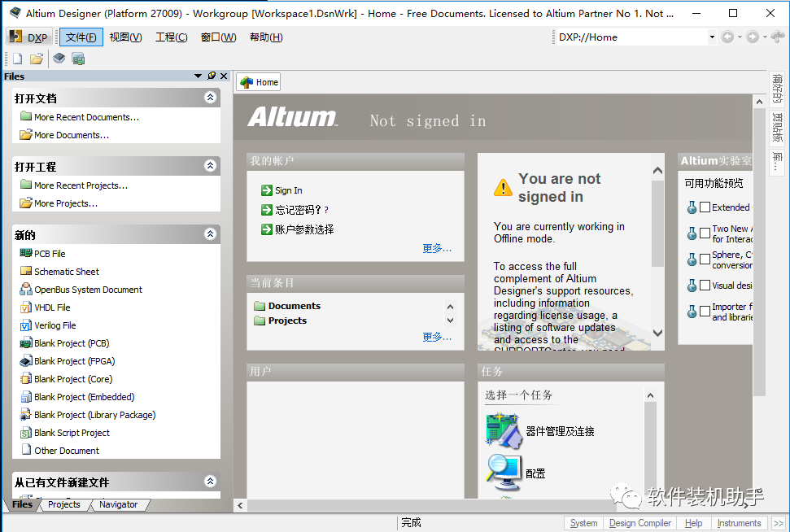The image size is (790, 532).
Task: Click the Verilog File icon
Action: tap(26, 325)
